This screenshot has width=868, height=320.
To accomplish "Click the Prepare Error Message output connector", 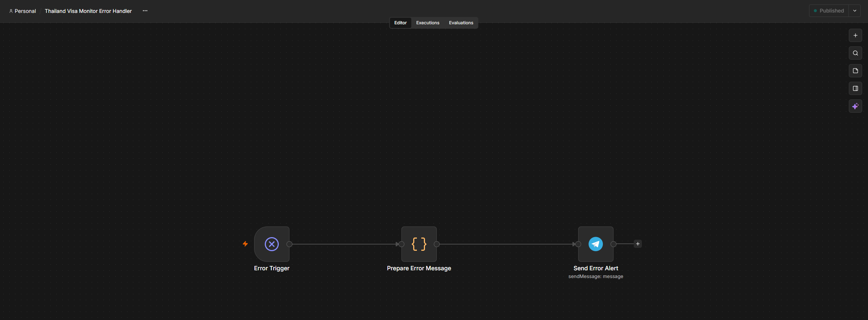I will point(437,244).
